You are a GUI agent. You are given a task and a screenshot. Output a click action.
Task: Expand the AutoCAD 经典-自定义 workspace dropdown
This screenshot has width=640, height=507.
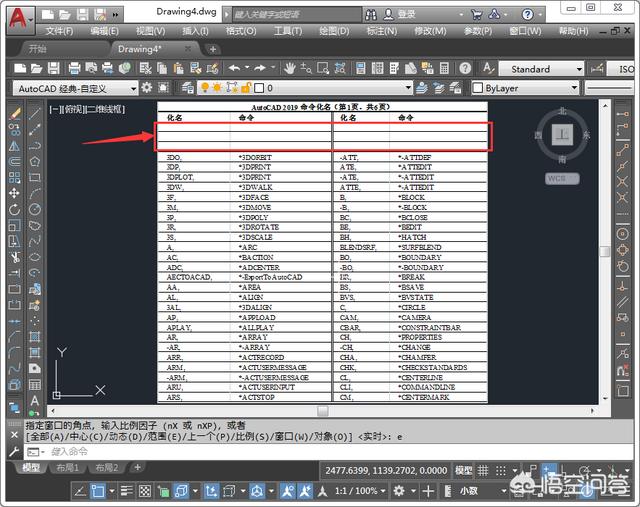coord(133,89)
